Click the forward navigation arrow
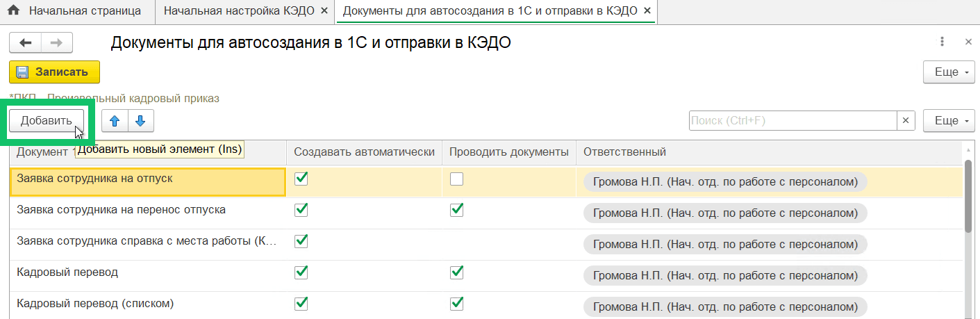Viewport: 980px width, 319px height. click(57, 43)
